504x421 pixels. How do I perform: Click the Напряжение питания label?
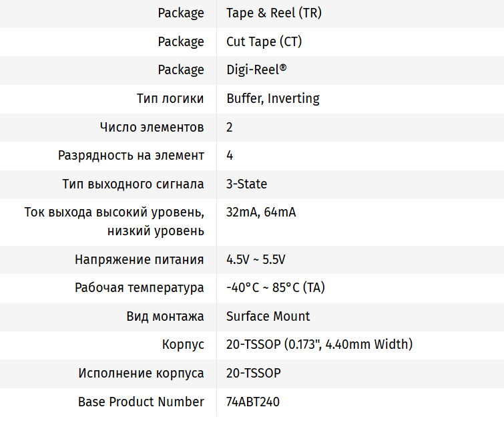click(x=139, y=259)
